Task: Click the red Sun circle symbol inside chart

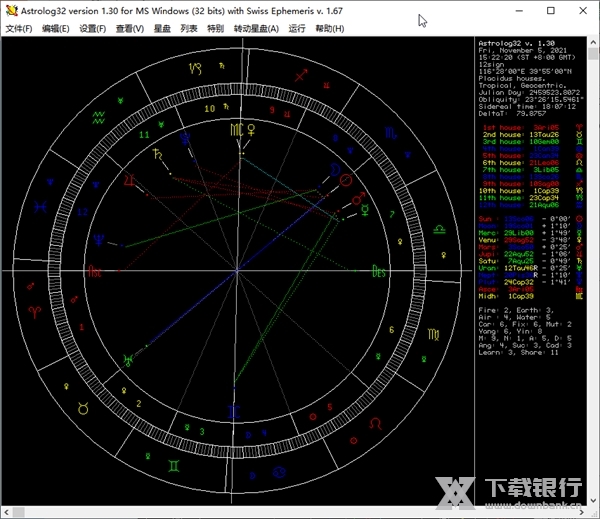Action: (346, 180)
